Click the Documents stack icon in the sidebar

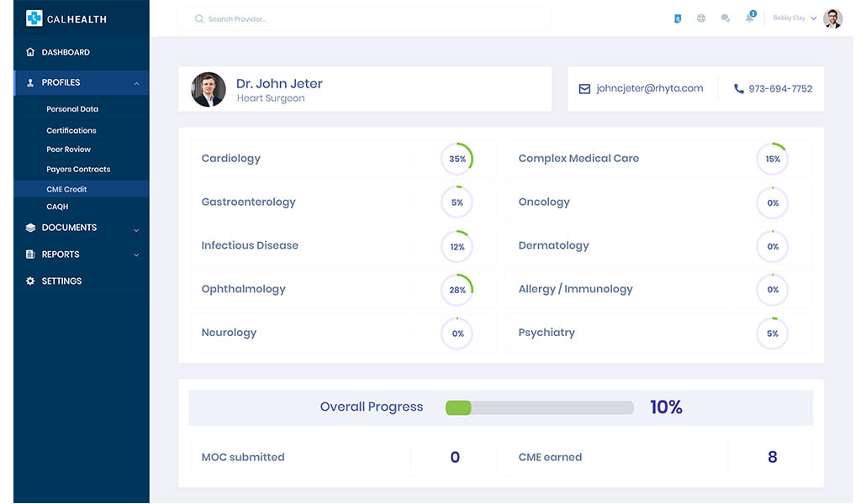click(29, 228)
